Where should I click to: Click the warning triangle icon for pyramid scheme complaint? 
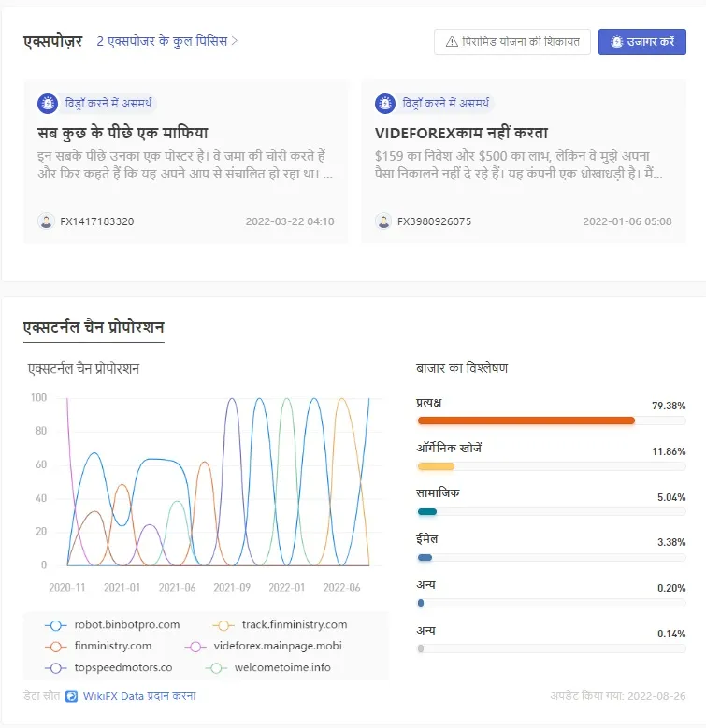(452, 42)
